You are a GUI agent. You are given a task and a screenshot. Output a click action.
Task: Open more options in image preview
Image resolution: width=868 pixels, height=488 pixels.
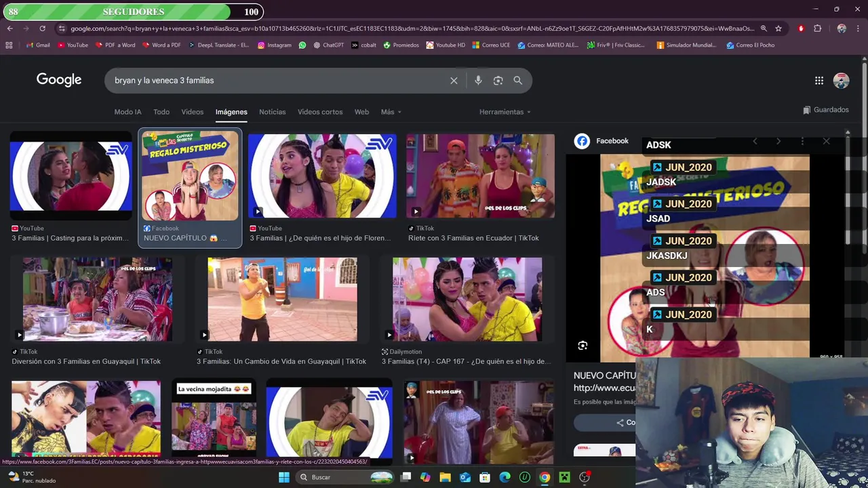(802, 141)
